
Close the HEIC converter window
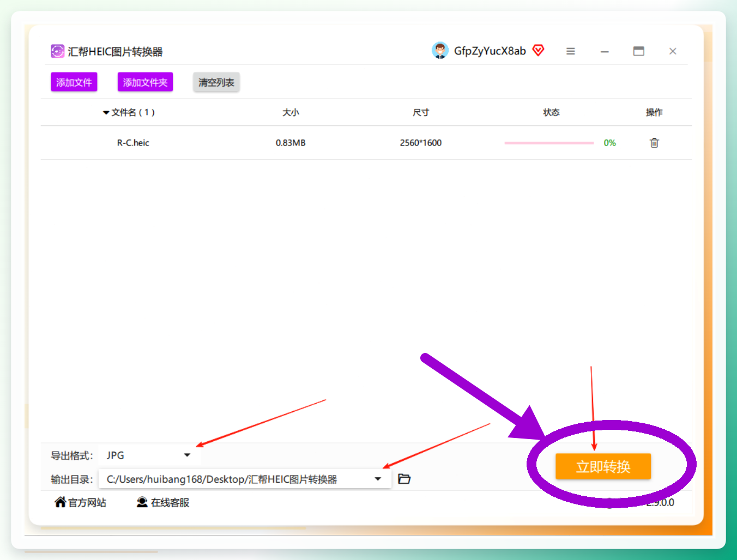coord(673,51)
